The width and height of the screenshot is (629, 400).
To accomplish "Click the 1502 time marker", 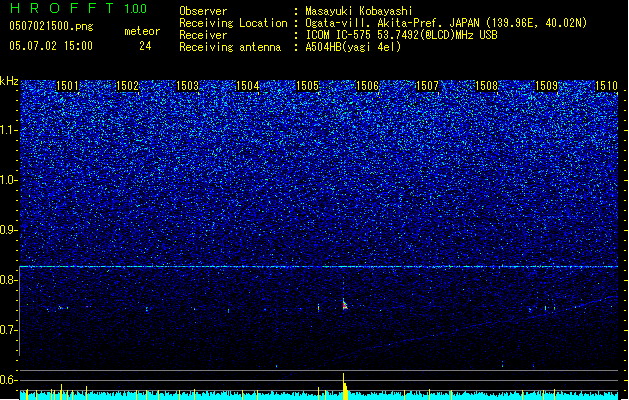I will 127,86.
